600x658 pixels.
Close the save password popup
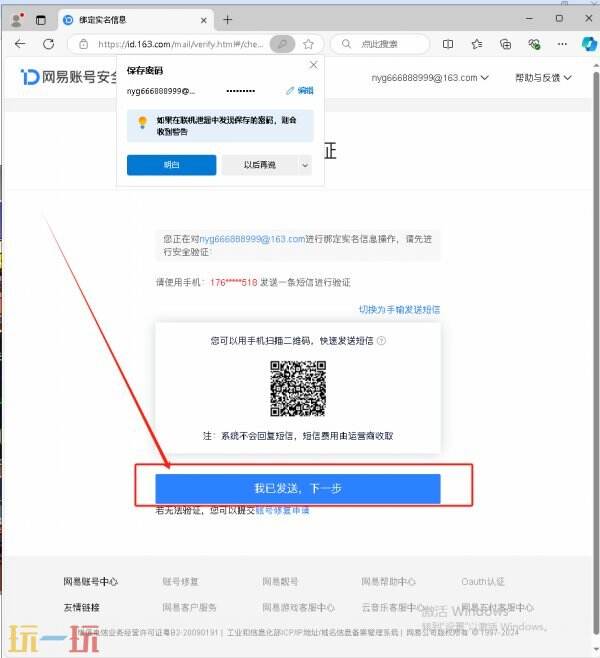(x=313, y=65)
